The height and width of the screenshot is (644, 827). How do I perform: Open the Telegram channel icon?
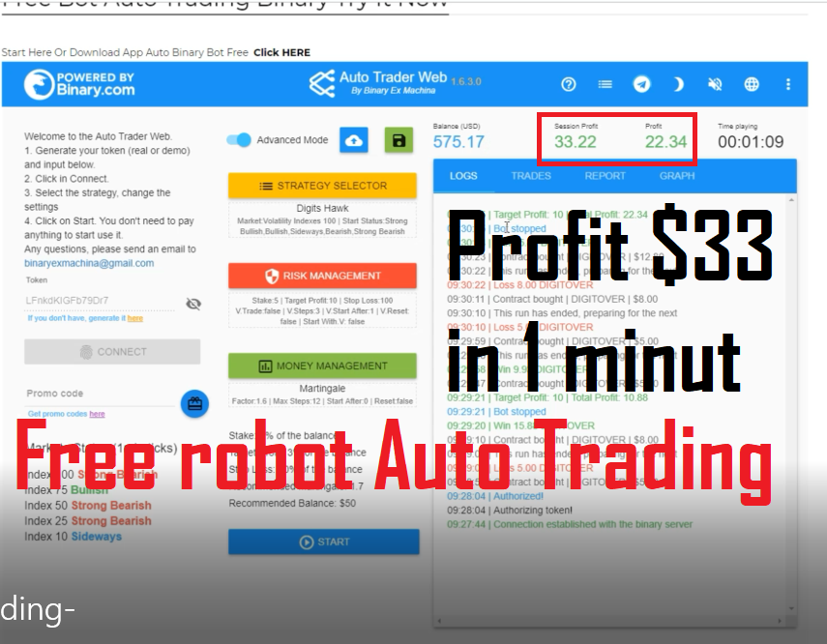(x=641, y=84)
